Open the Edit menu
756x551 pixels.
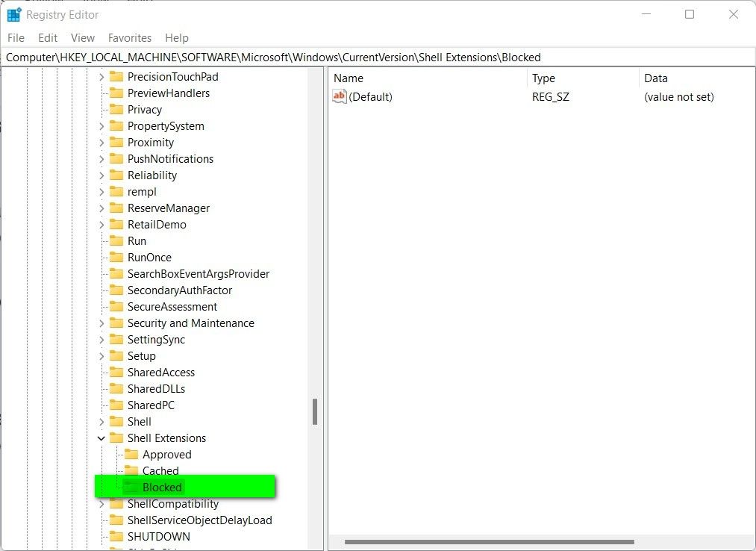(48, 37)
